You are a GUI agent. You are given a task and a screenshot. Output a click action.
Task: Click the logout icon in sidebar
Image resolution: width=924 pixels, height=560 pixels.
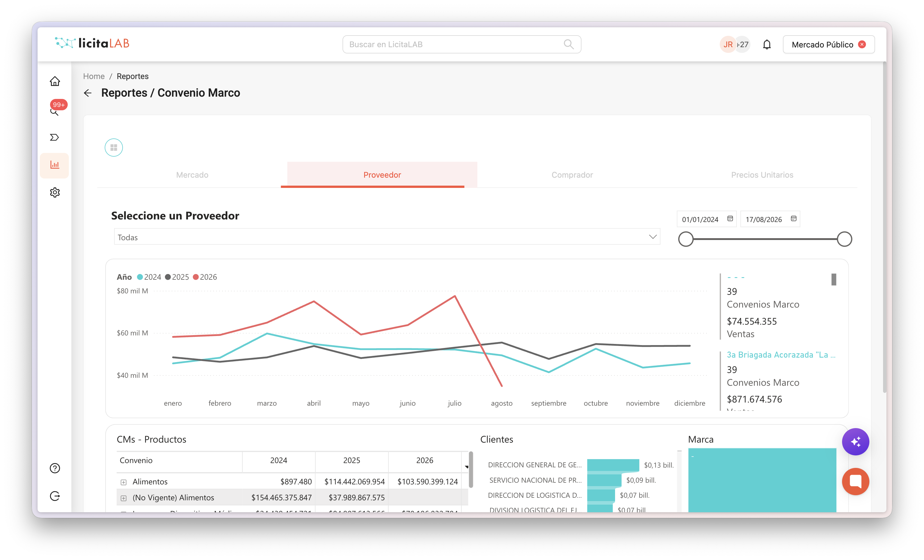(55, 496)
